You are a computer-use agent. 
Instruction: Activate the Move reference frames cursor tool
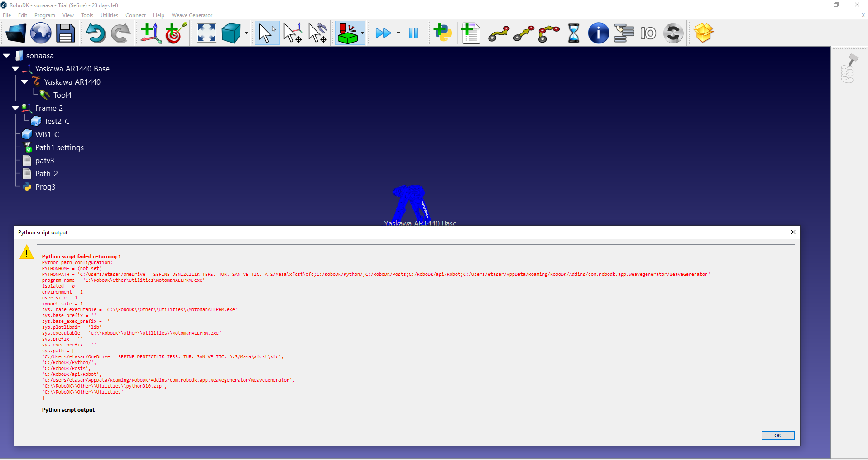[x=293, y=33]
